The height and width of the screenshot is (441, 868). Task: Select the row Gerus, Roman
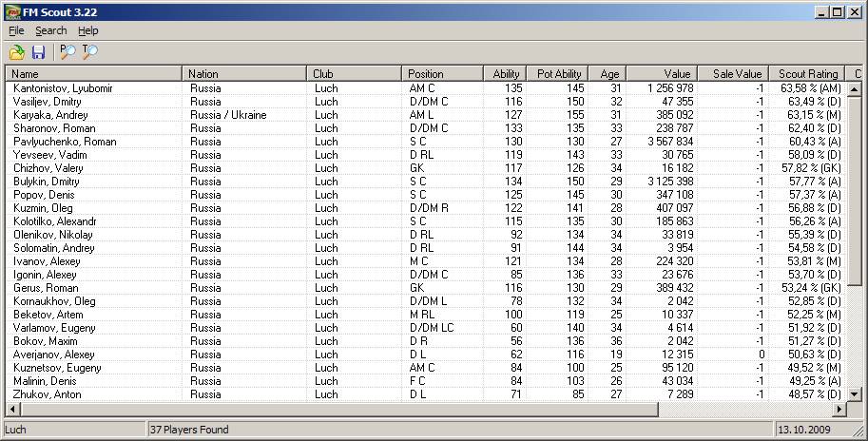click(x=426, y=288)
